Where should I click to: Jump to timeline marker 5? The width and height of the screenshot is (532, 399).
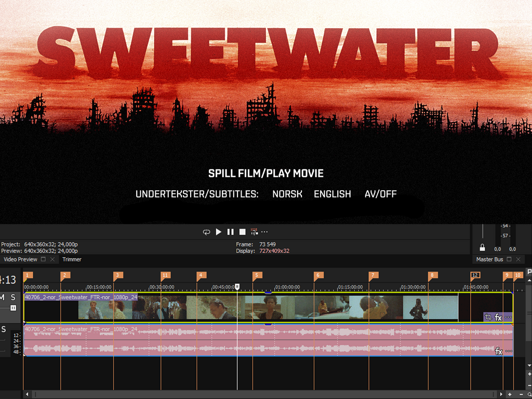(256, 275)
